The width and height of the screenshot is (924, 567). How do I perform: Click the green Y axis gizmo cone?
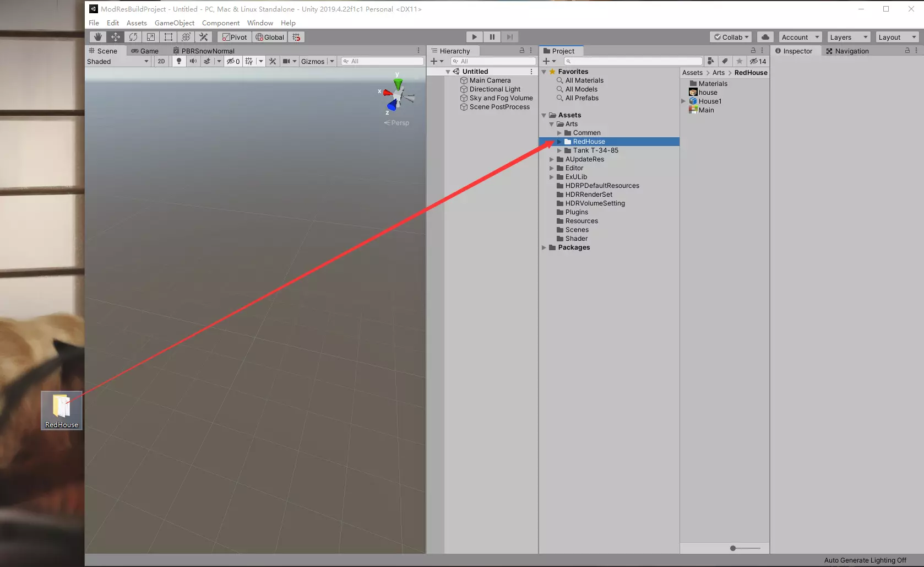[x=398, y=84]
